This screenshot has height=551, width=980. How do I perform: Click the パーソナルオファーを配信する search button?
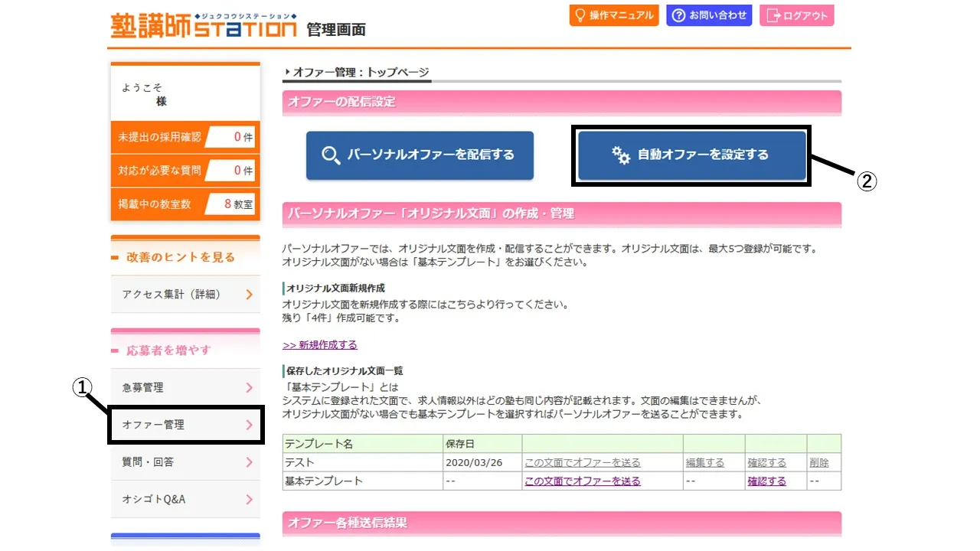(420, 155)
